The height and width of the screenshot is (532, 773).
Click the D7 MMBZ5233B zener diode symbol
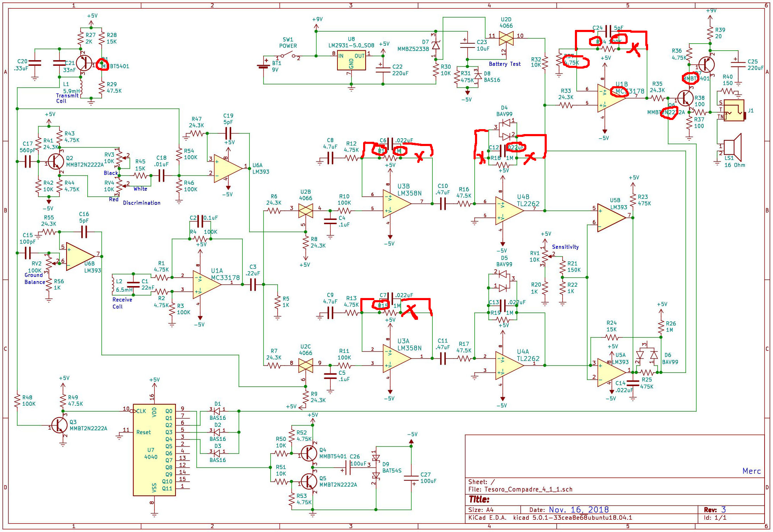click(x=436, y=45)
